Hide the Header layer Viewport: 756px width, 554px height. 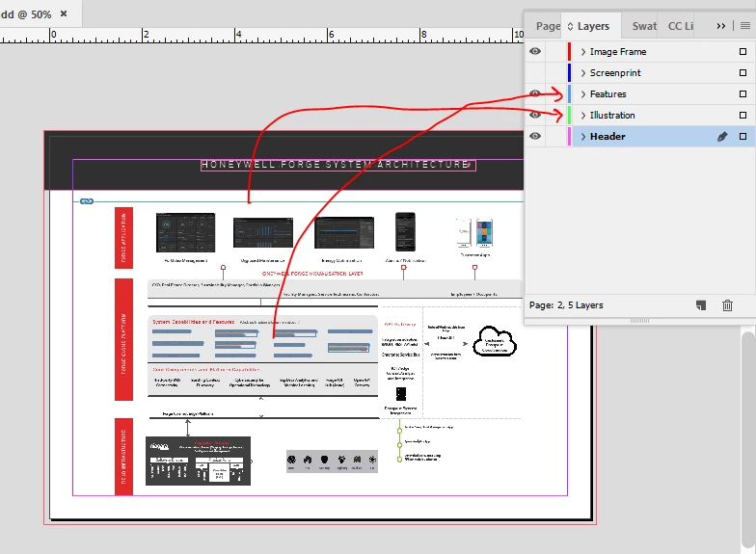click(x=535, y=137)
